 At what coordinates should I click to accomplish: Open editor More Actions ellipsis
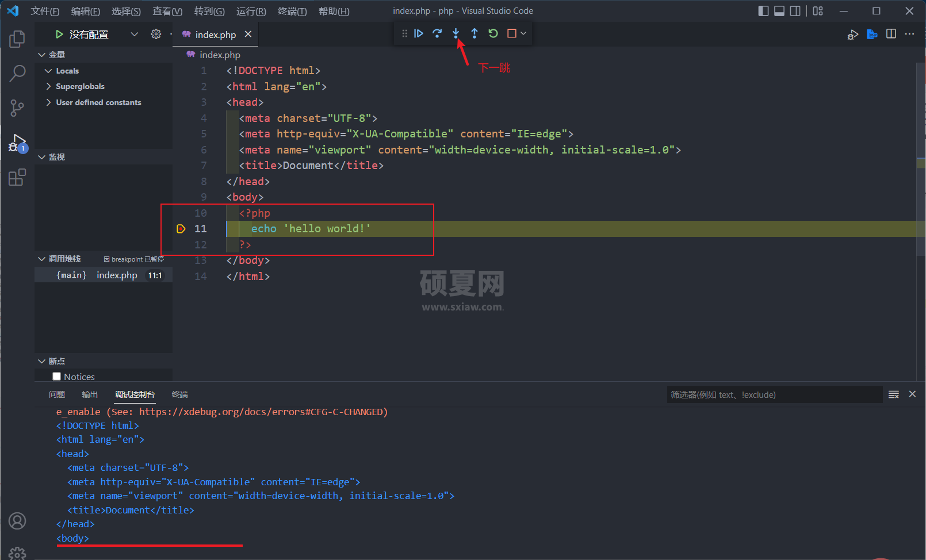coord(909,34)
